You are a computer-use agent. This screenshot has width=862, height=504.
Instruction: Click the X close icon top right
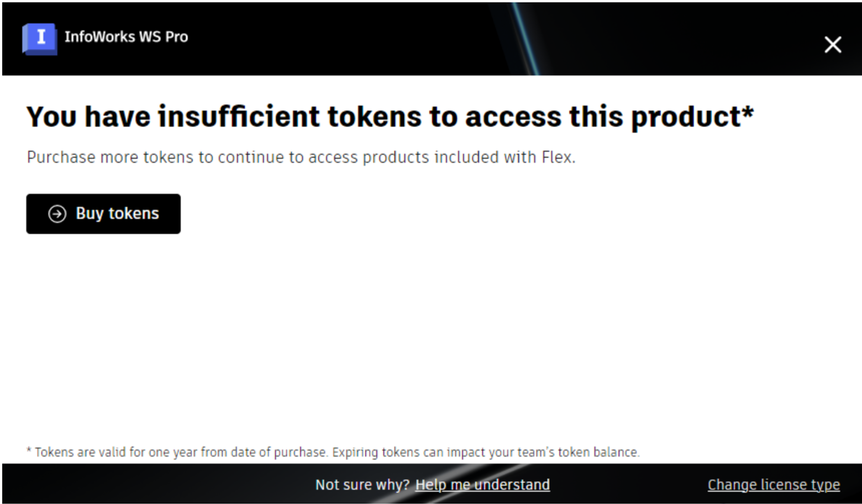click(x=832, y=45)
